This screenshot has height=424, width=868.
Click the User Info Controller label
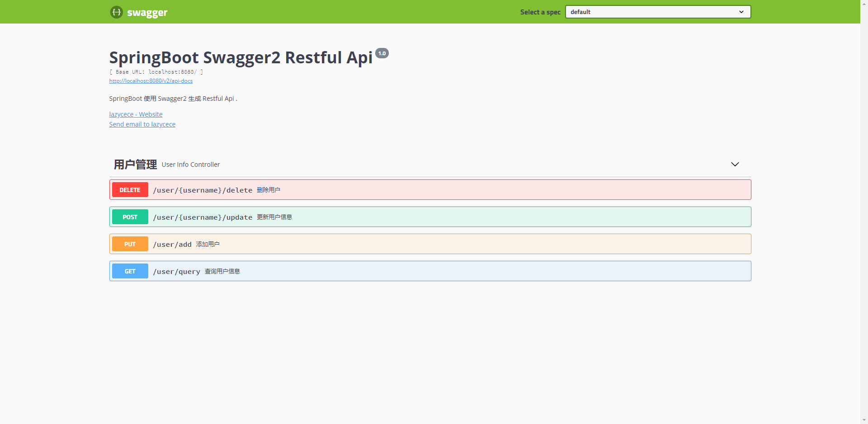tap(191, 165)
